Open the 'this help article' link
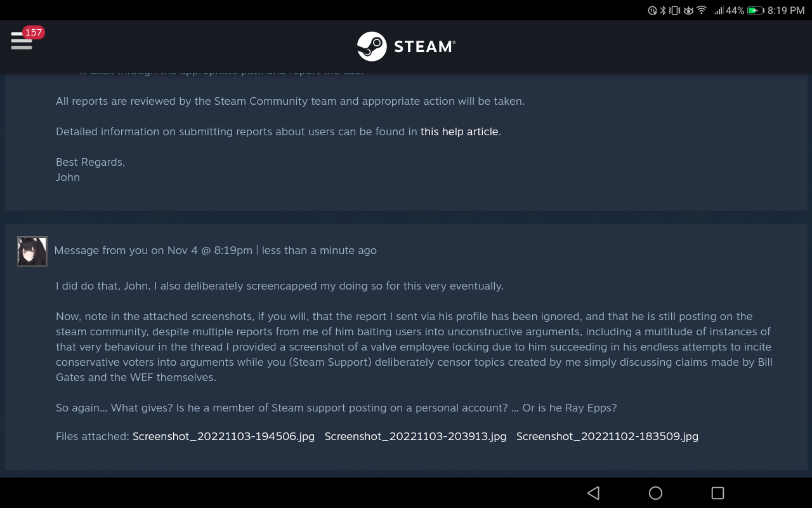Screen dimensions: 812x508 click(459, 131)
